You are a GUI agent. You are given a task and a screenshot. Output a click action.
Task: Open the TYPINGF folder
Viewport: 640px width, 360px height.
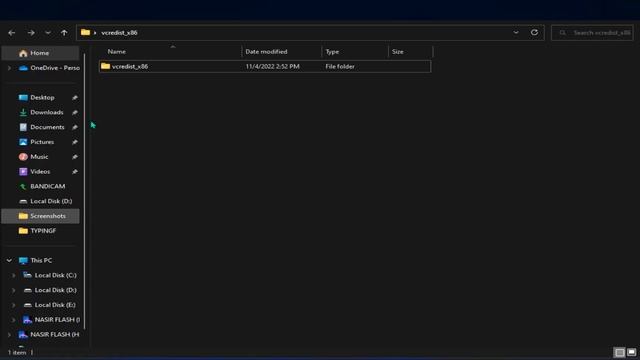[38, 231]
